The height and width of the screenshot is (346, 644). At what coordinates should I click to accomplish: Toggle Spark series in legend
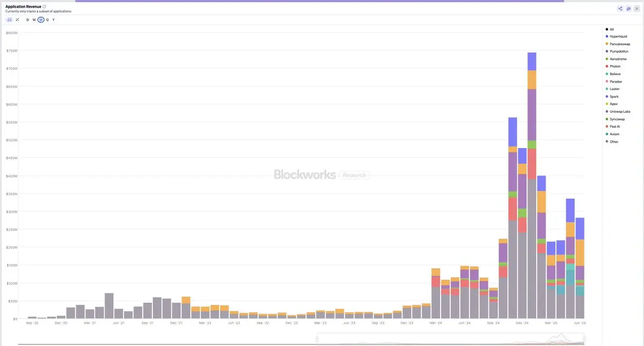612,97
